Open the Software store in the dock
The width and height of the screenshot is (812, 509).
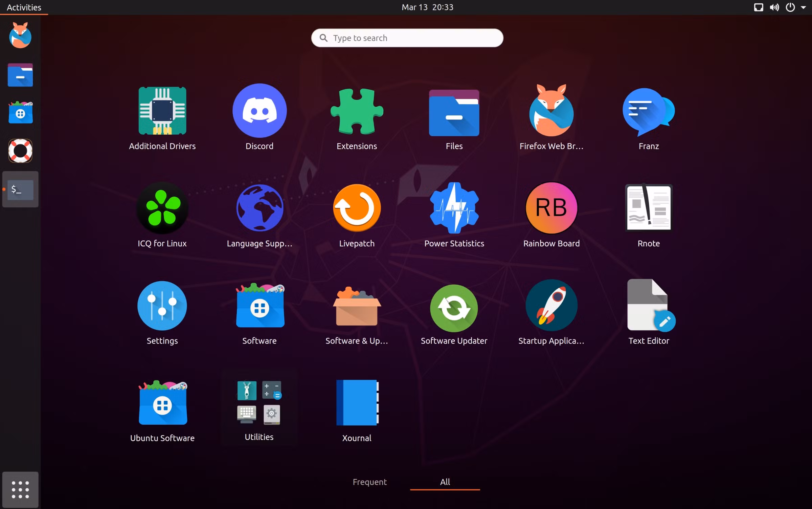pyautogui.click(x=20, y=112)
